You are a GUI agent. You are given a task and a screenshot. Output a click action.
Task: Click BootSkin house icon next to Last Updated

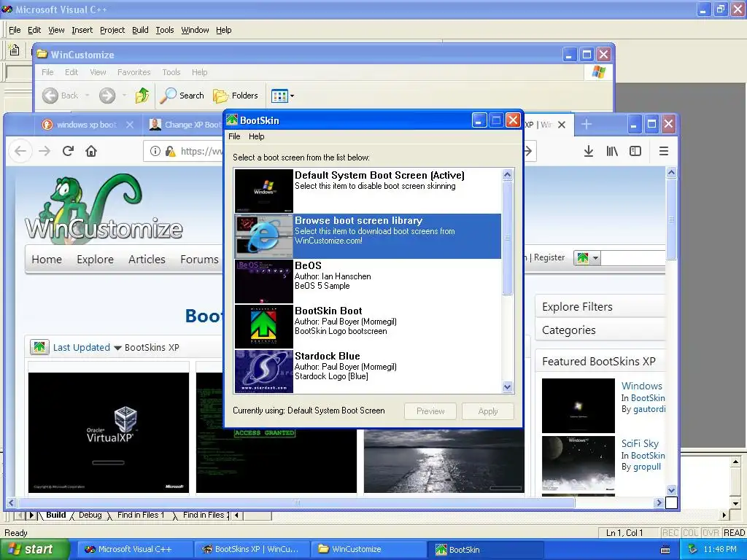click(x=39, y=347)
